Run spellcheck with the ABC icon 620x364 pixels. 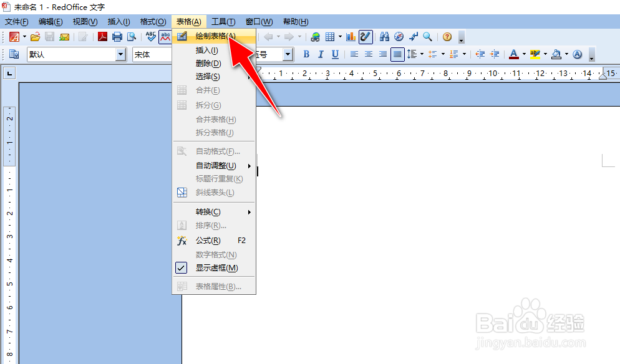pos(150,36)
